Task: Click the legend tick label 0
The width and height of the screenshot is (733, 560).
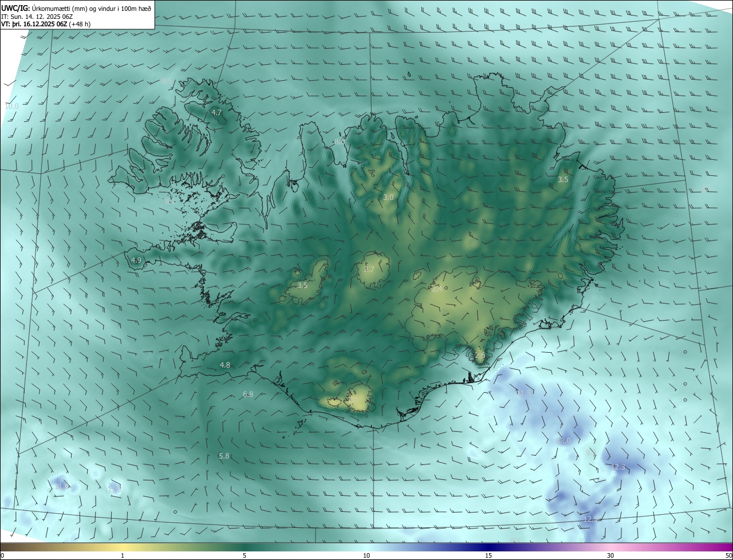Action: tap(2, 555)
